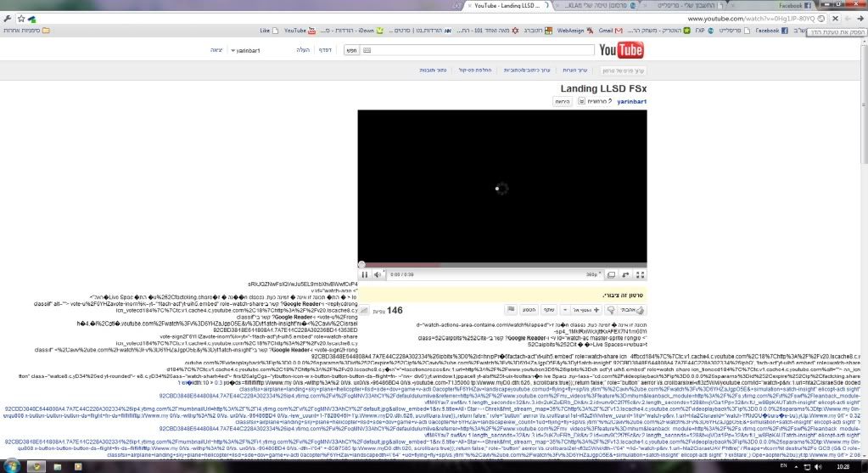Open the Facebook bookmark
Viewport: 868px width, 473px height.
pyautogui.click(x=771, y=31)
